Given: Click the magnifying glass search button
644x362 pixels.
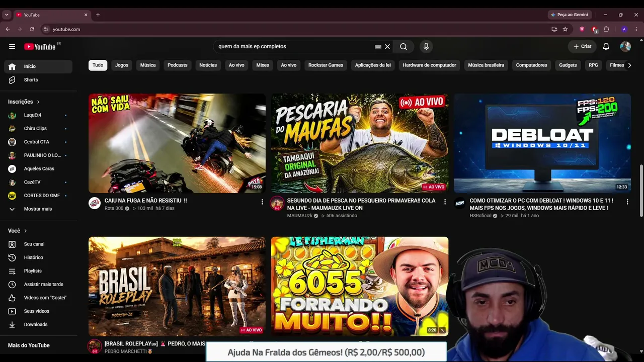Looking at the screenshot, I should point(404,47).
